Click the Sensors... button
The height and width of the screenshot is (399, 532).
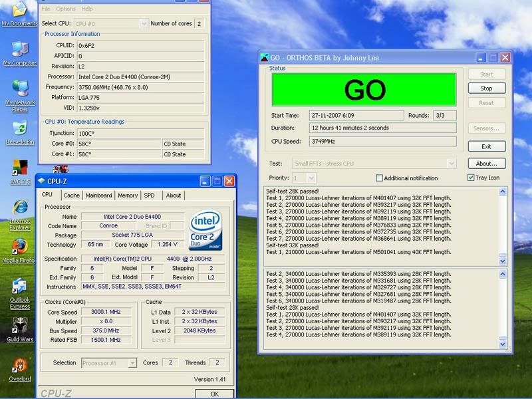[487, 128]
